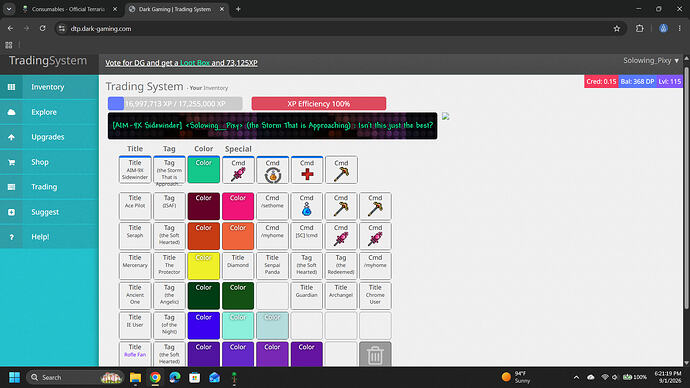
Task: Go back in browser history
Action: tap(10, 29)
